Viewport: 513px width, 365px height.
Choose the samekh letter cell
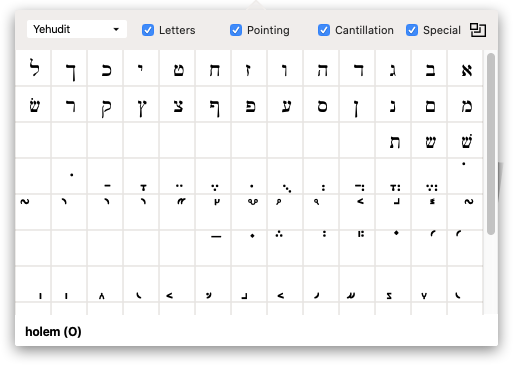(322, 104)
